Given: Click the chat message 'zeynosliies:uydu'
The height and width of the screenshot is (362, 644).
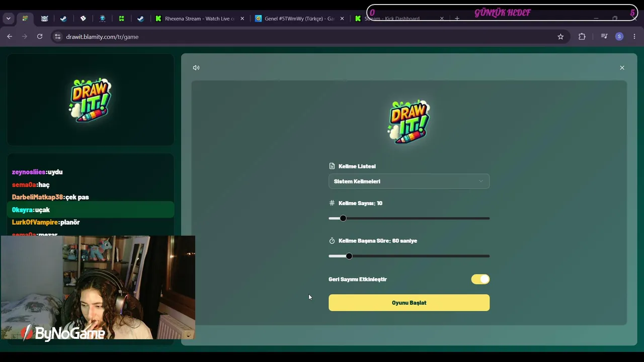Looking at the screenshot, I should (37, 172).
